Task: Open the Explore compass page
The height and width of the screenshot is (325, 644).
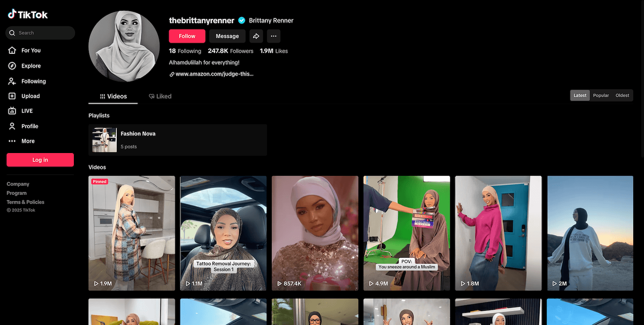Action: tap(31, 66)
